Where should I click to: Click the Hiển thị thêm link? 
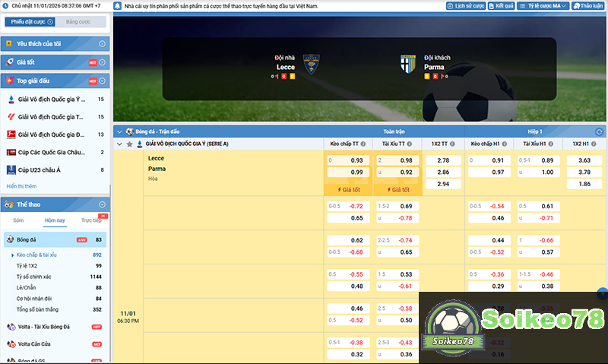tap(21, 186)
